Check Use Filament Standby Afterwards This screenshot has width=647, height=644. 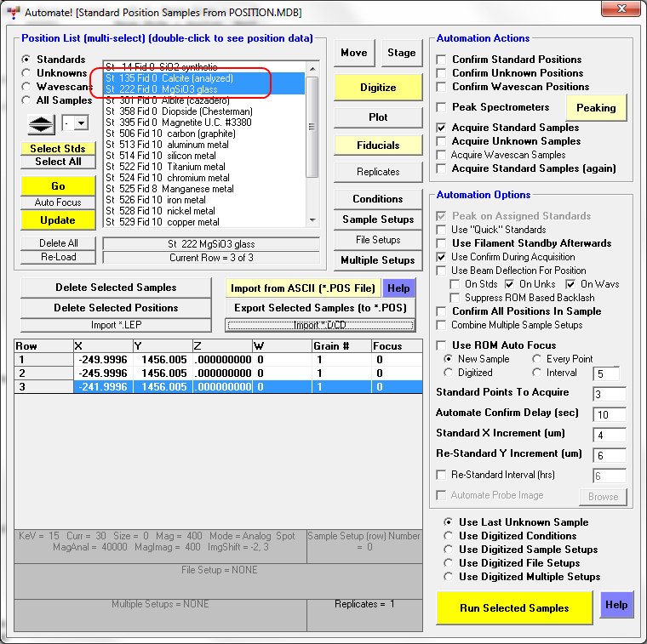click(441, 243)
